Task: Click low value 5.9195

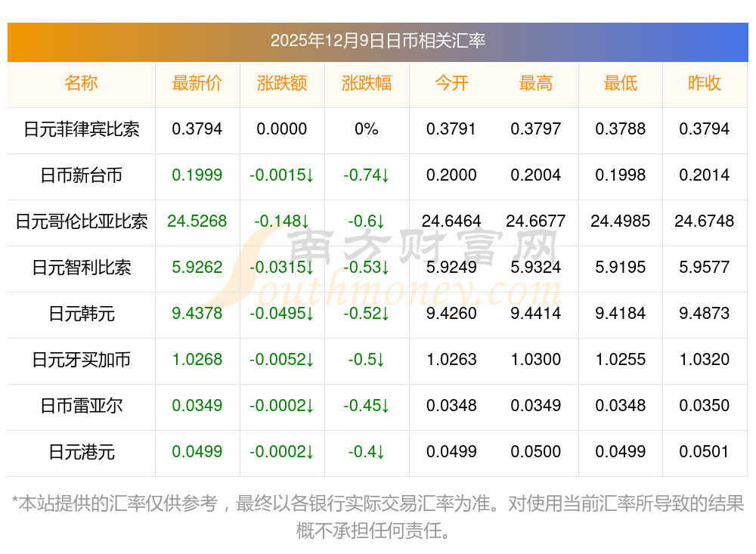Action: (621, 267)
